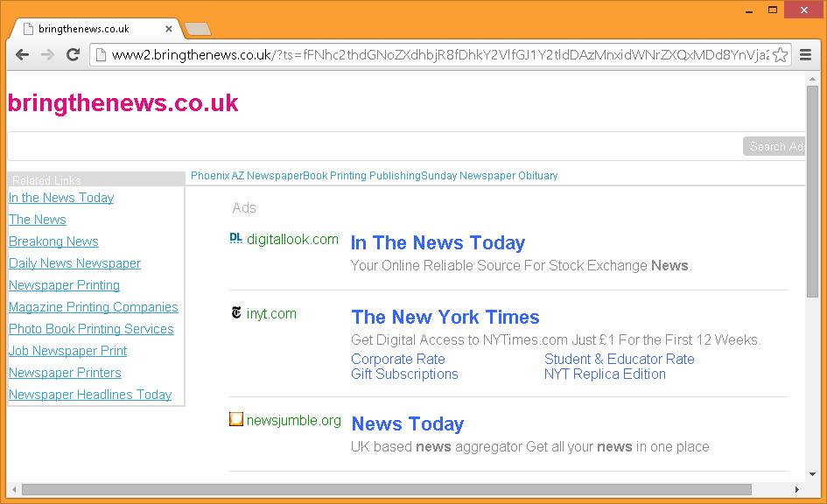Click the browser forward arrow

pyautogui.click(x=47, y=54)
